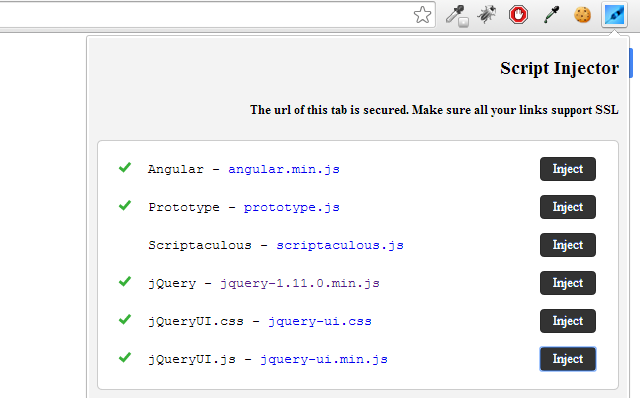Inject the jQuery script
Image resolution: width=640 pixels, height=400 pixels.
pyautogui.click(x=568, y=283)
